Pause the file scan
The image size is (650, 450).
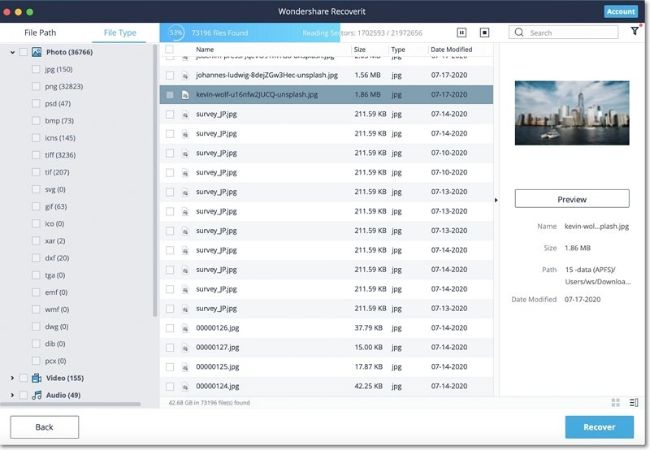(461, 32)
